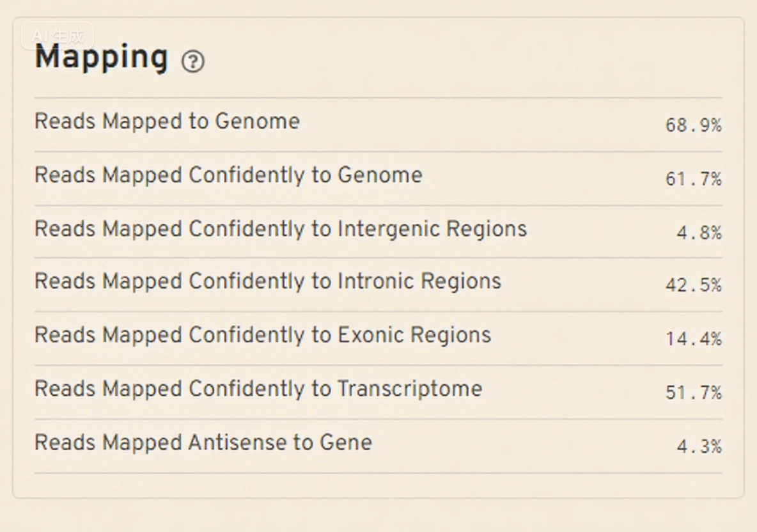The width and height of the screenshot is (757, 532).
Task: Select Reads Mapped Confidently to Intergenic Regions
Action: [281, 229]
